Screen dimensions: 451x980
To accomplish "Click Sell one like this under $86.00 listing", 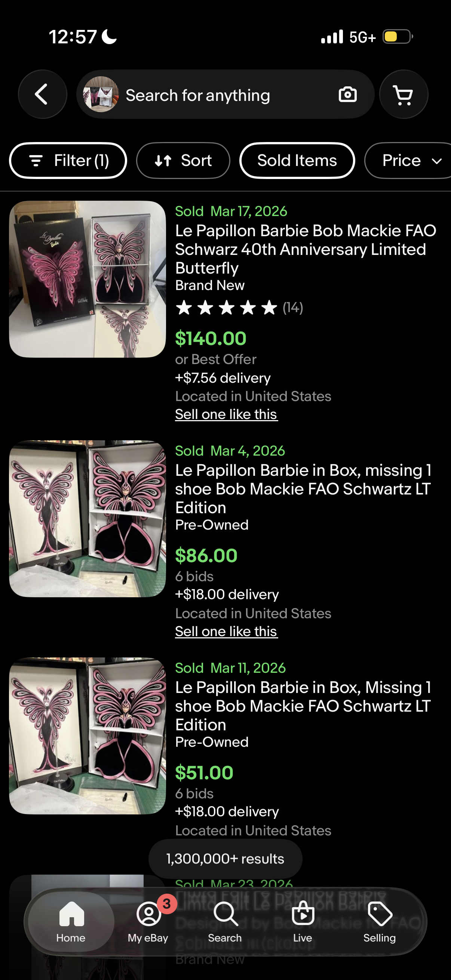I will (x=227, y=632).
